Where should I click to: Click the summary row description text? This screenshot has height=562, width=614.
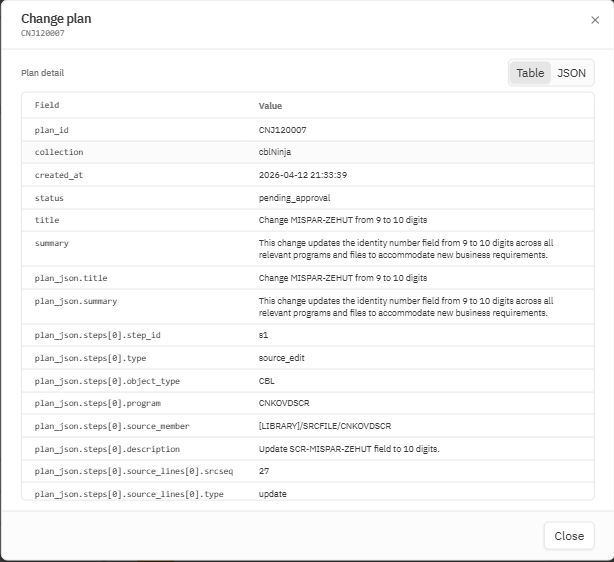coord(406,249)
